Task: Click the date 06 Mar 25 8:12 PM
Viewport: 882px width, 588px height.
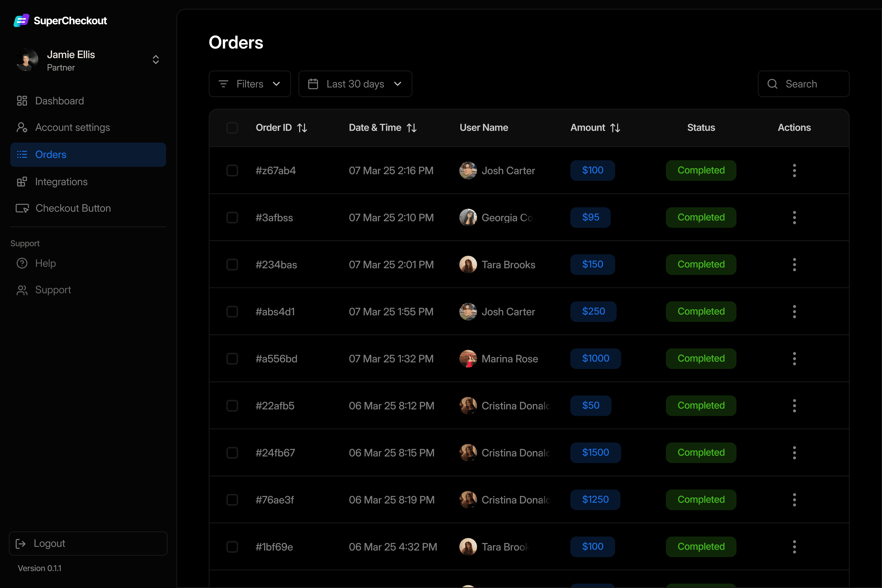Action: click(x=392, y=406)
